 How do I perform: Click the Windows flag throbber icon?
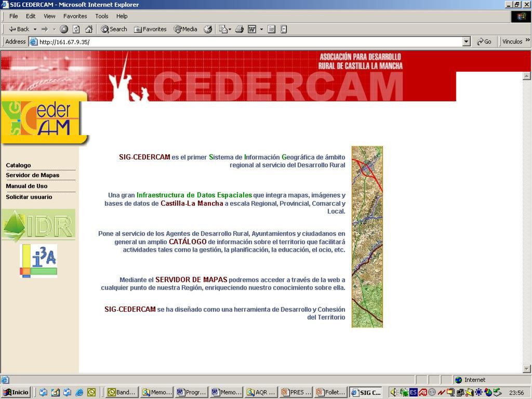pos(521,17)
